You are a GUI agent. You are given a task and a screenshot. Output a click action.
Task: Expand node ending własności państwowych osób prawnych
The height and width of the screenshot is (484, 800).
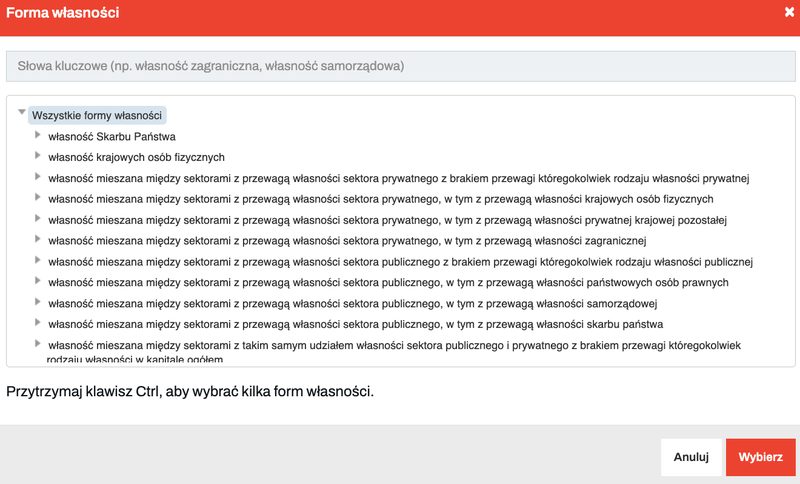(x=37, y=281)
